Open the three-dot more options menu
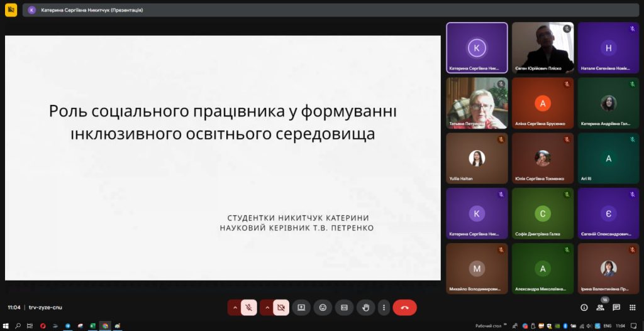The image size is (644, 331). [384, 308]
